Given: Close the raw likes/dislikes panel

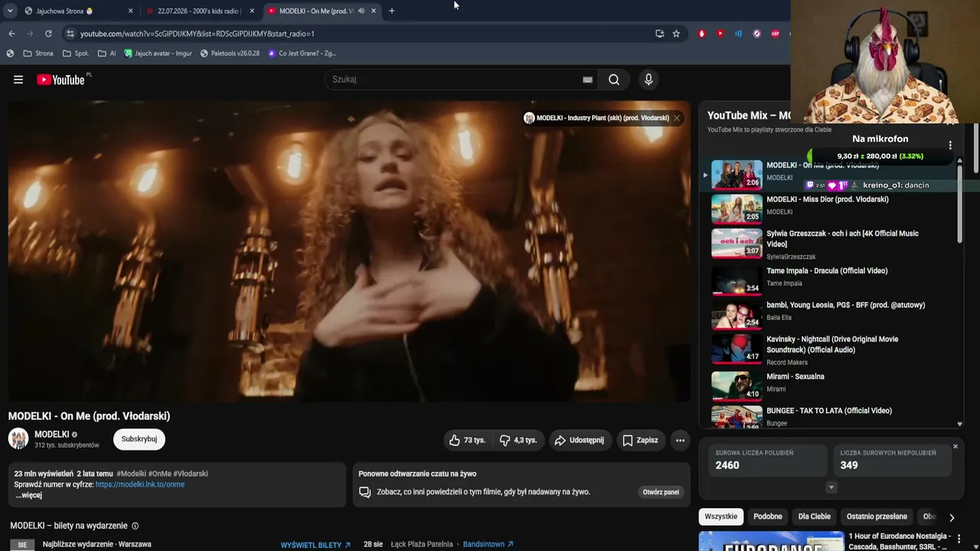Looking at the screenshot, I should (x=955, y=446).
